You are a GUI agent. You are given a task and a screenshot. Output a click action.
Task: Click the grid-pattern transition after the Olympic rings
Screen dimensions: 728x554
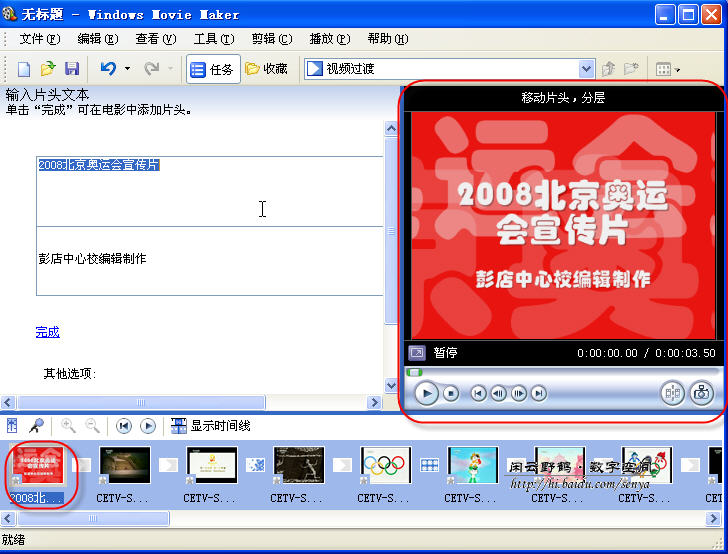(x=429, y=465)
